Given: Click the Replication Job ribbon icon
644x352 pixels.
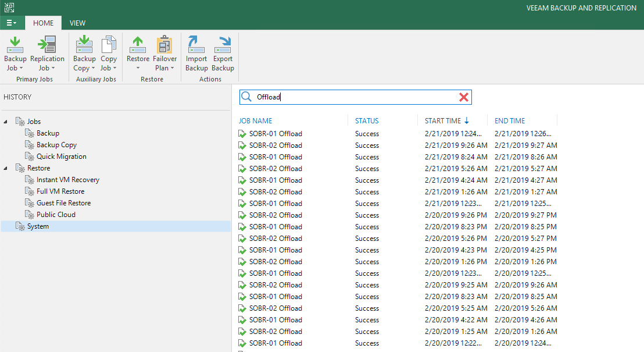Looking at the screenshot, I should click(x=47, y=44).
